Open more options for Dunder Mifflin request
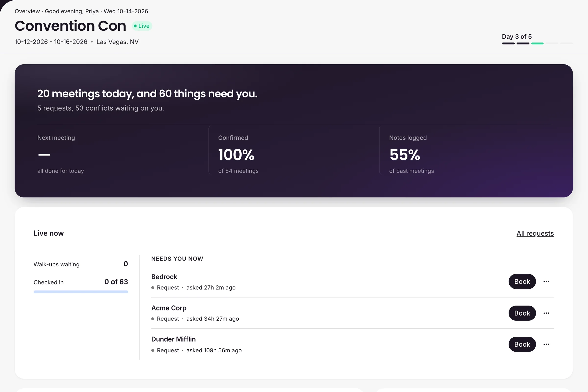Viewport: 588px width, 392px height. coord(546,344)
